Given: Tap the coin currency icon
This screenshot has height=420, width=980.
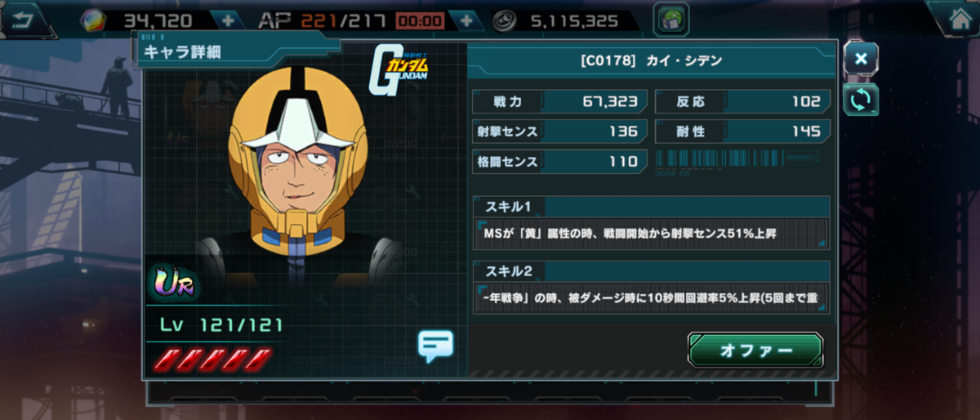Looking at the screenshot, I should (x=508, y=20).
